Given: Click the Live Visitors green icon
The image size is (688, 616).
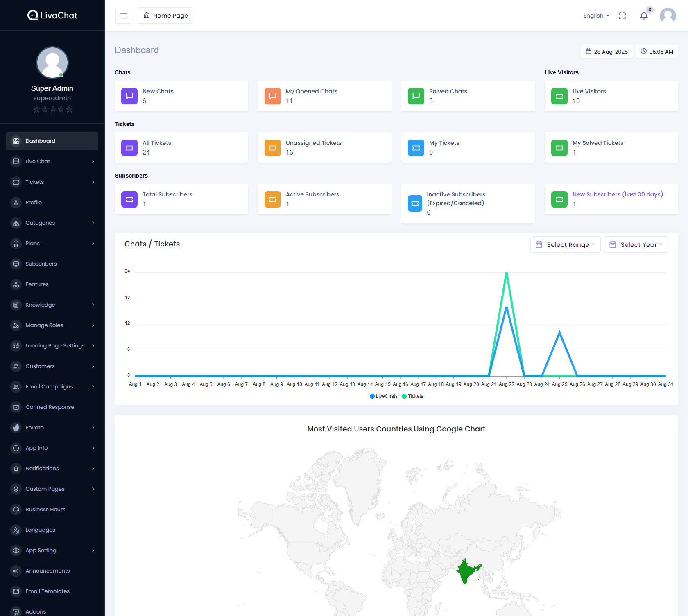Looking at the screenshot, I should point(559,96).
